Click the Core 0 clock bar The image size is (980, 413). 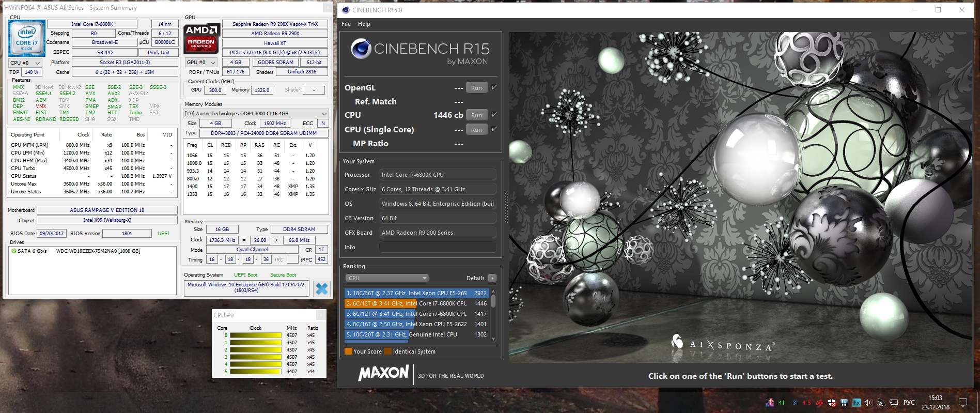coord(255,335)
